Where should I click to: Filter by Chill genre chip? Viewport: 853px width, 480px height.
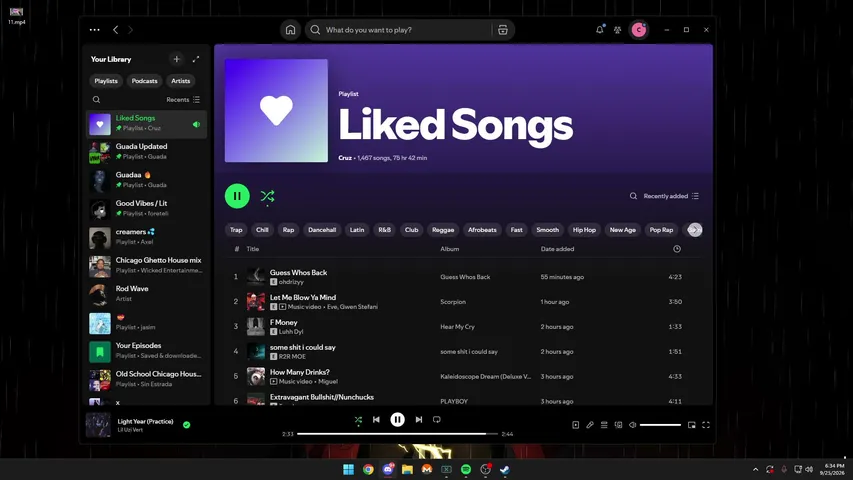[262, 230]
